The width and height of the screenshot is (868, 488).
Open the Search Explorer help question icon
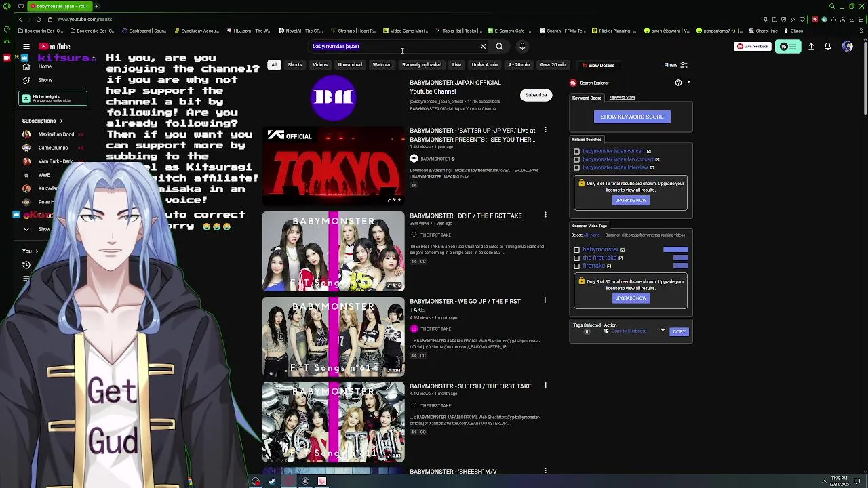point(678,83)
